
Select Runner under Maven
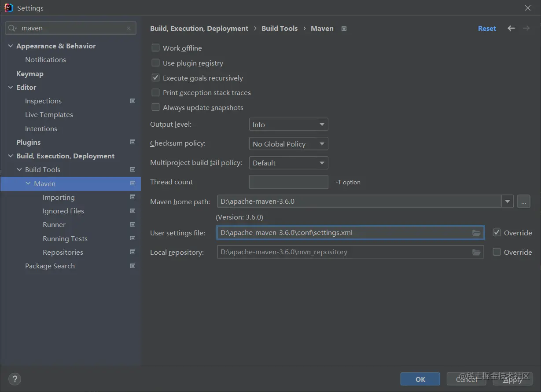point(54,224)
